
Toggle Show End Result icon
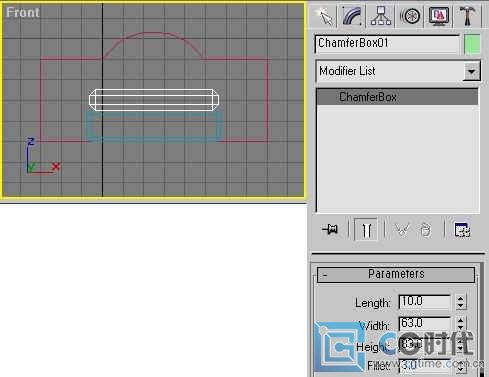(366, 230)
